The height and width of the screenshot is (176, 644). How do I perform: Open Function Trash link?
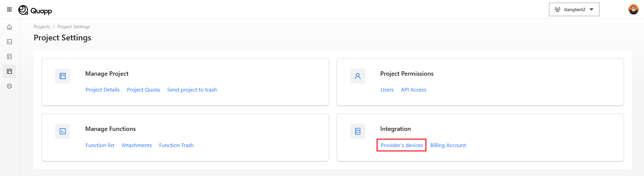[176, 145]
